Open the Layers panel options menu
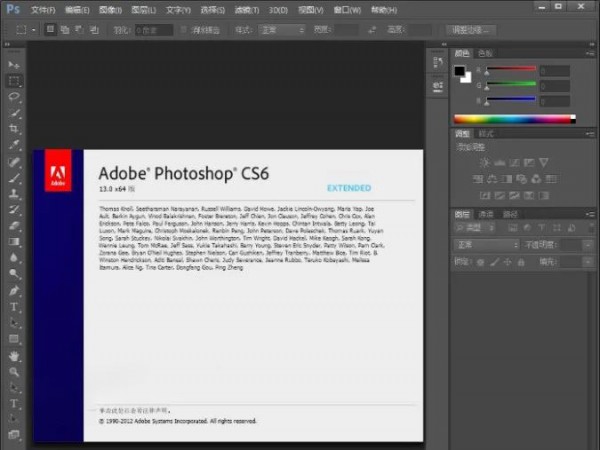Screen dimensions: 600x450 click(x=590, y=214)
